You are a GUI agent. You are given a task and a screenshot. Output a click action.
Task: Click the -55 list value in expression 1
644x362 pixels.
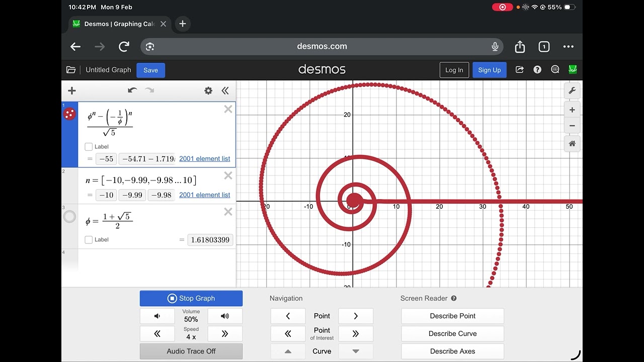(106, 159)
